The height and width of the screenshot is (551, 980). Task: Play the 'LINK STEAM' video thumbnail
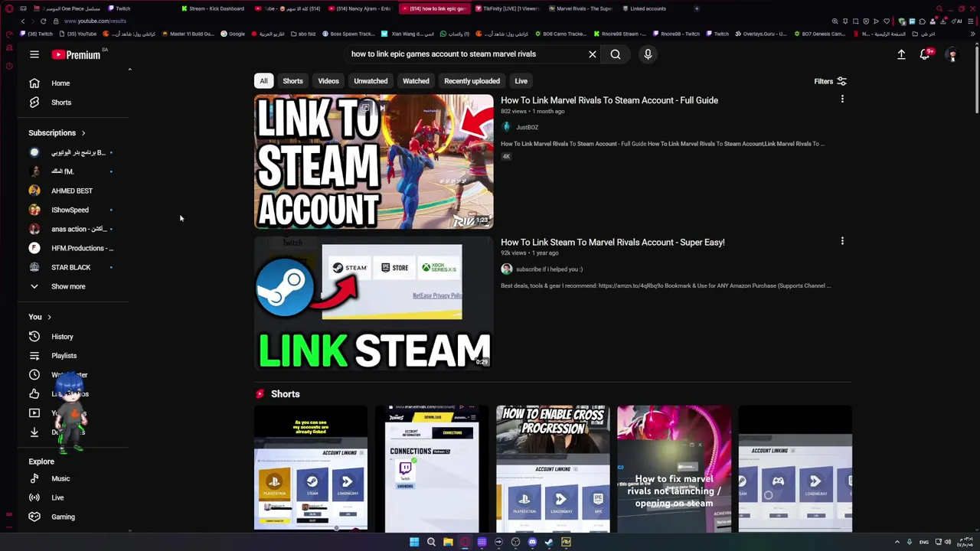click(374, 303)
